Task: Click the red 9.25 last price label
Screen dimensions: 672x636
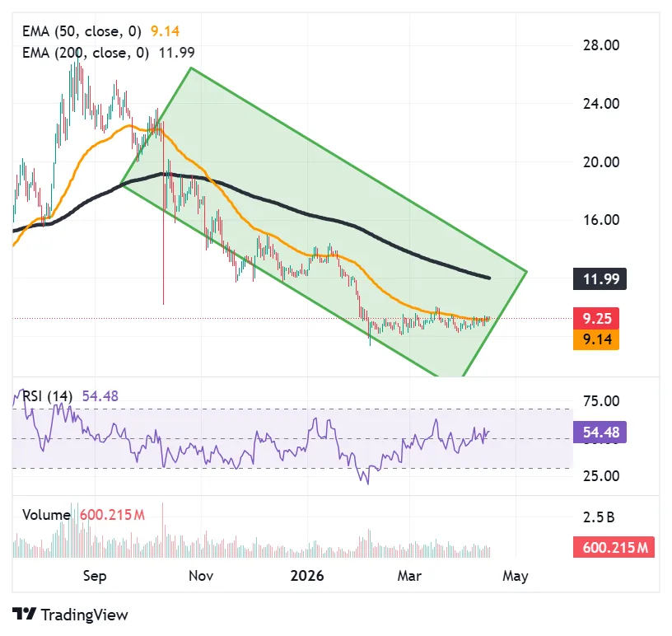Action: click(x=598, y=319)
